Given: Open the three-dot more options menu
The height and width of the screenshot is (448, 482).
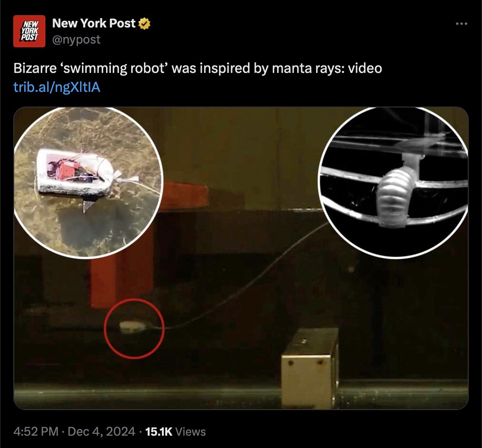Looking at the screenshot, I should (x=462, y=24).
